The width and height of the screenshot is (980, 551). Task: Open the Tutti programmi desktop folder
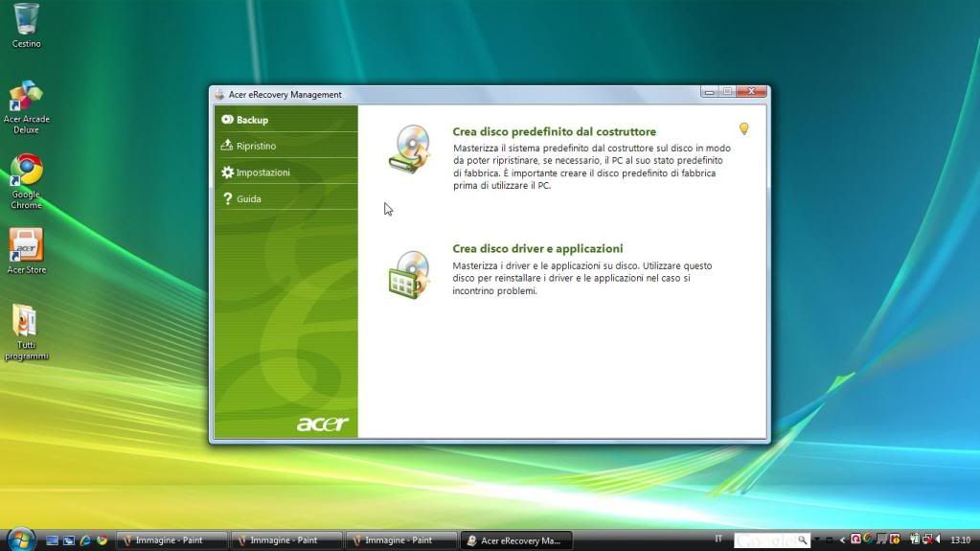tap(26, 333)
